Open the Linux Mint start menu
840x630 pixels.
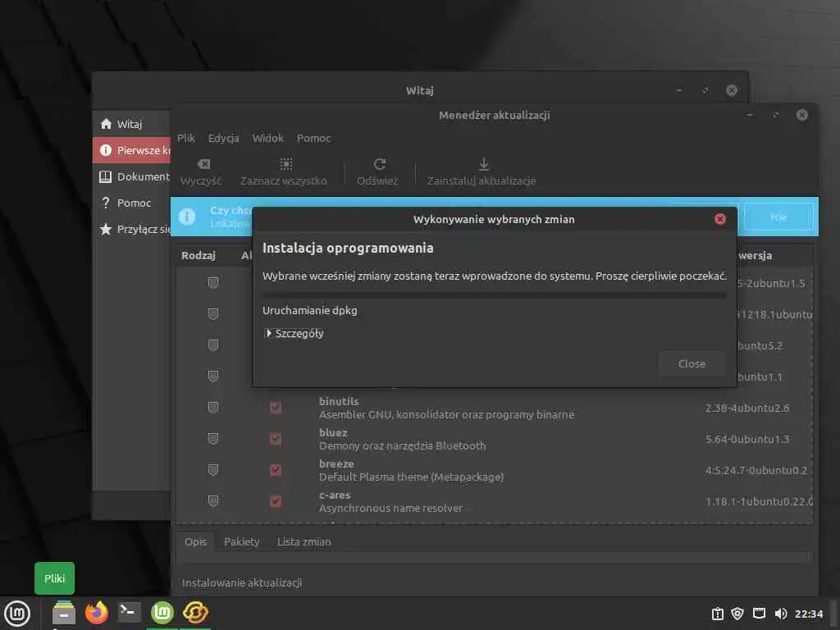click(x=17, y=613)
